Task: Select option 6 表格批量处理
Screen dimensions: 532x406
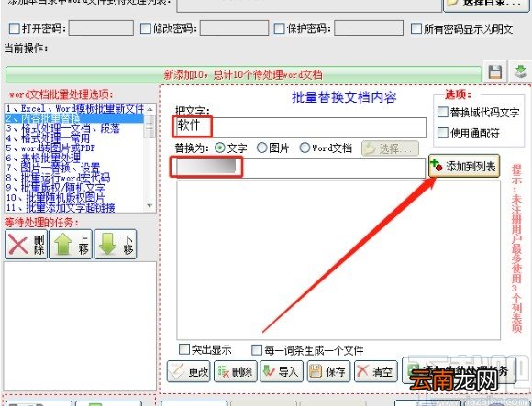Action: (74, 158)
